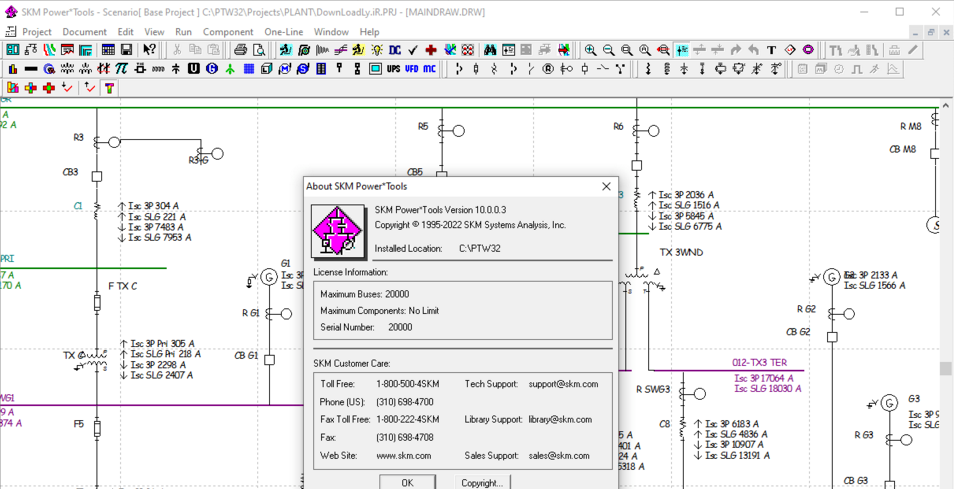Close the About SKM Power*Tools dialog
The height and width of the screenshot is (489, 954).
click(x=606, y=186)
